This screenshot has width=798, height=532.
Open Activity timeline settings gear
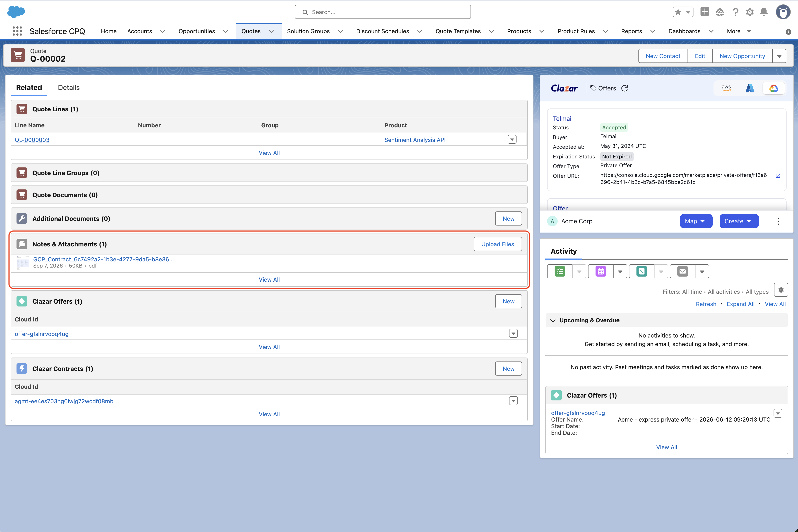point(781,290)
